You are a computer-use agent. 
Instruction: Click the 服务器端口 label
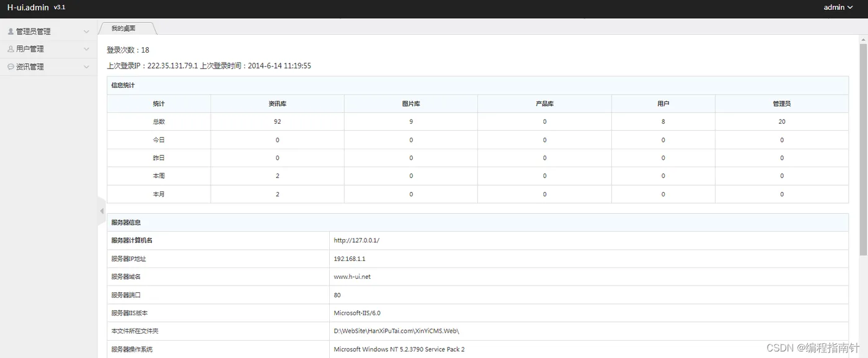point(126,295)
